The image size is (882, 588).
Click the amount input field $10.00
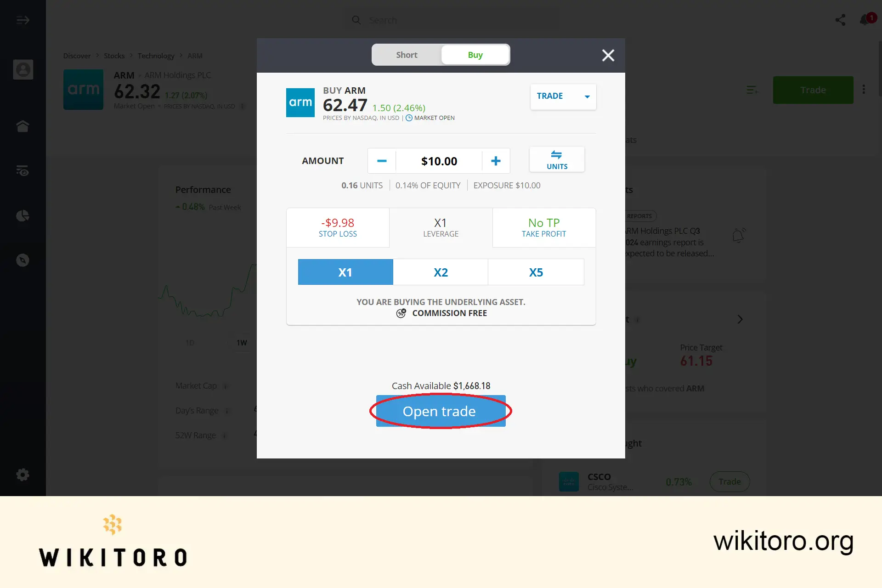[x=438, y=160]
